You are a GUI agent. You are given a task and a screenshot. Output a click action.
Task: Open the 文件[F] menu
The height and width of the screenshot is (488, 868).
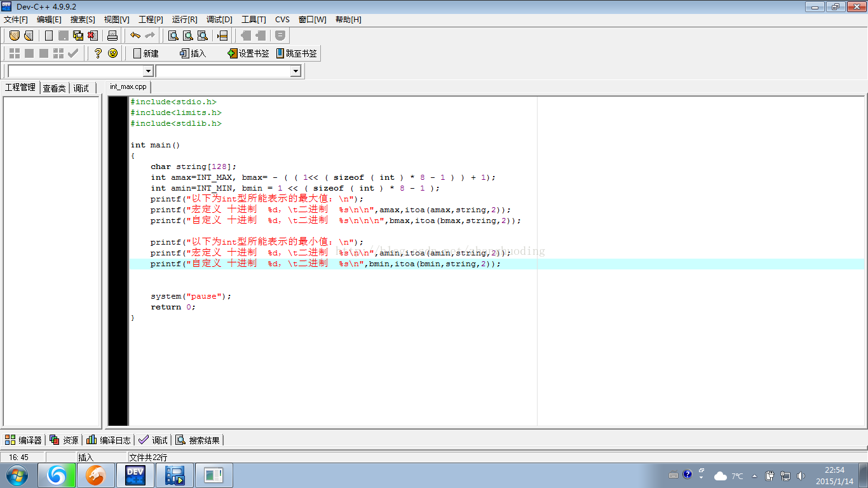16,20
